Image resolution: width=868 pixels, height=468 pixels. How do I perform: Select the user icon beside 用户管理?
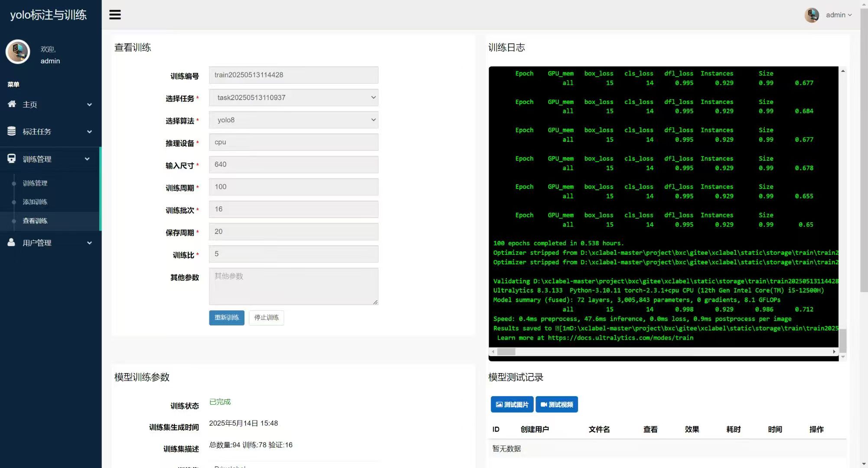12,243
